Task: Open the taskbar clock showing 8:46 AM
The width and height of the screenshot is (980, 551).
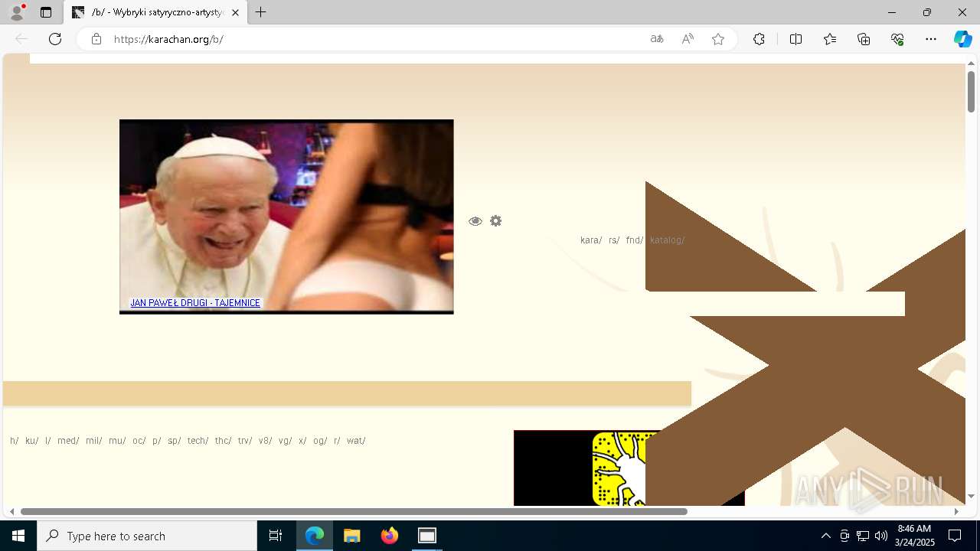Action: pos(915,536)
